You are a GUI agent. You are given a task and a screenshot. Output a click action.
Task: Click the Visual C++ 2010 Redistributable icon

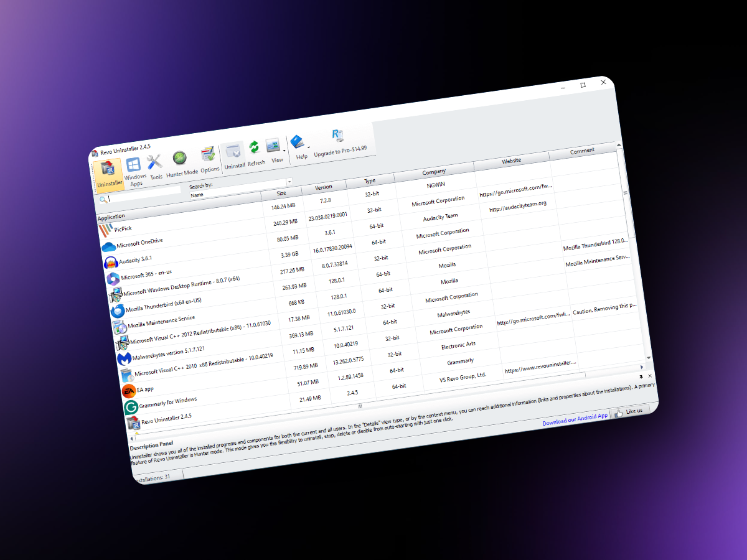[x=126, y=375]
